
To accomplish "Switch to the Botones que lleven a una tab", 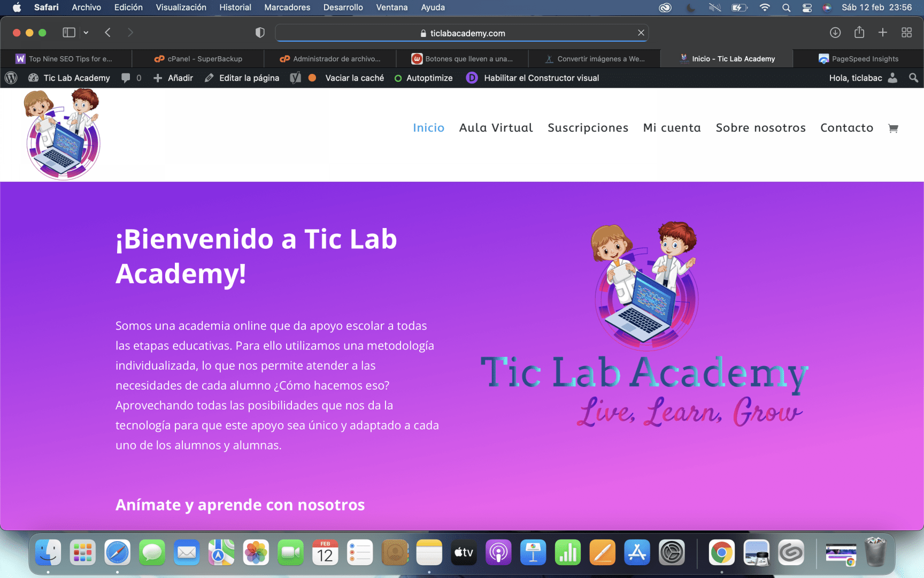I will point(462,59).
